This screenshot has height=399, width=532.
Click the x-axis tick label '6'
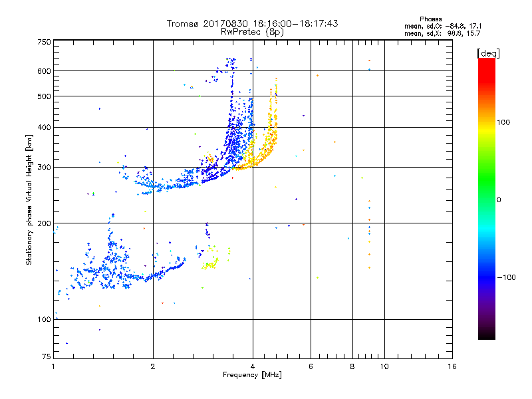click(311, 366)
